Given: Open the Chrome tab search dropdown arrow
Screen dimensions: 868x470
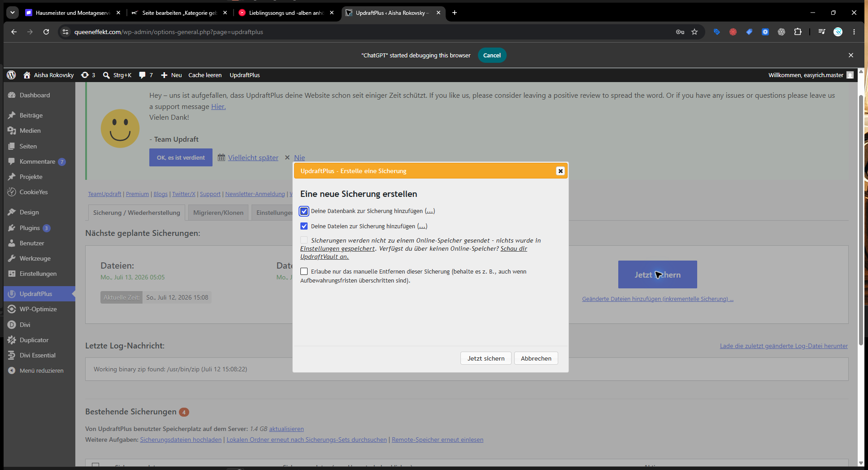Looking at the screenshot, I should tap(13, 13).
